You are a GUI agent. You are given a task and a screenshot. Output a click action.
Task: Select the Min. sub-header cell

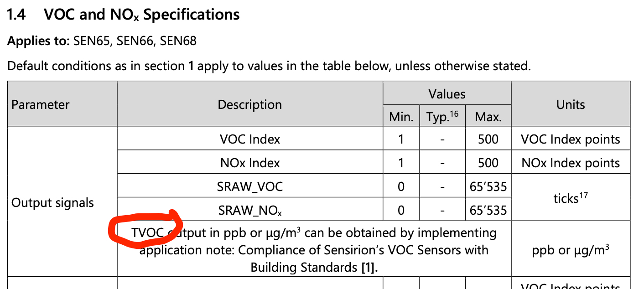[x=401, y=117]
